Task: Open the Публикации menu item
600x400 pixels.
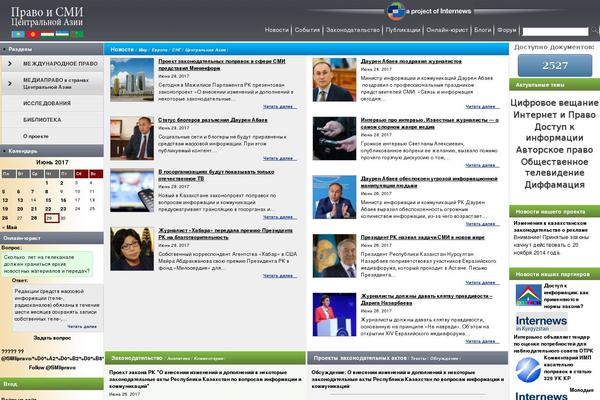Action: (x=403, y=30)
